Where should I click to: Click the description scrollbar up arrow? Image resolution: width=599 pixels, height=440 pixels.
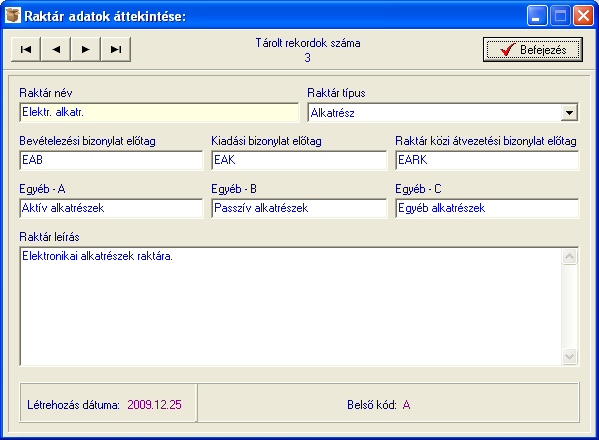(570, 257)
